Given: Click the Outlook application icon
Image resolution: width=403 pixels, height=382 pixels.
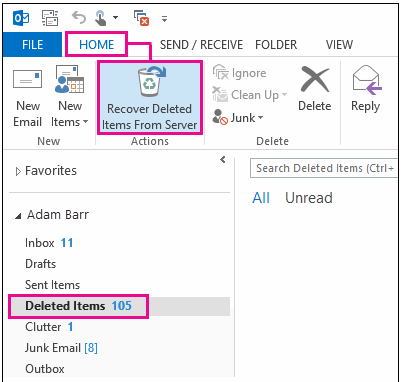Looking at the screenshot, I should pyautogui.click(x=21, y=18).
